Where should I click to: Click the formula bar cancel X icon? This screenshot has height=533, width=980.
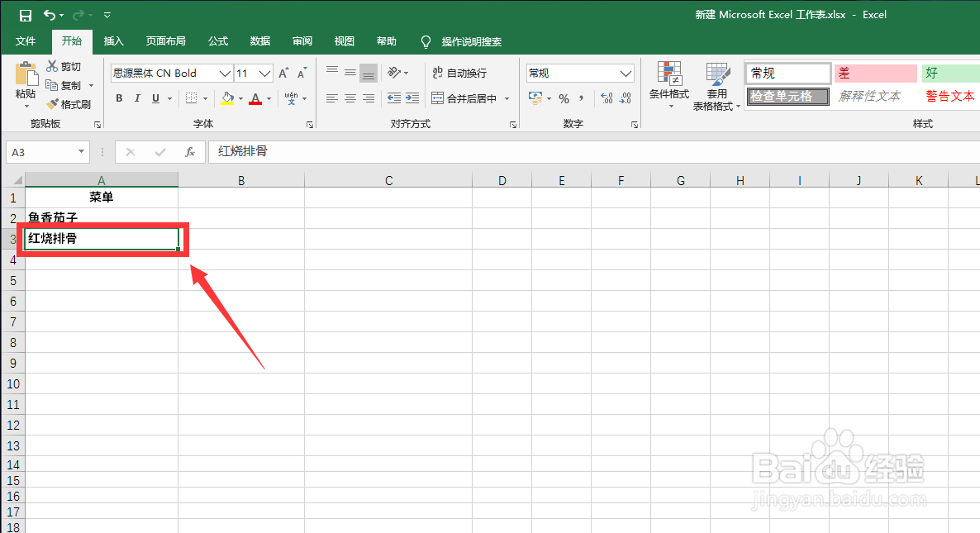click(x=130, y=152)
